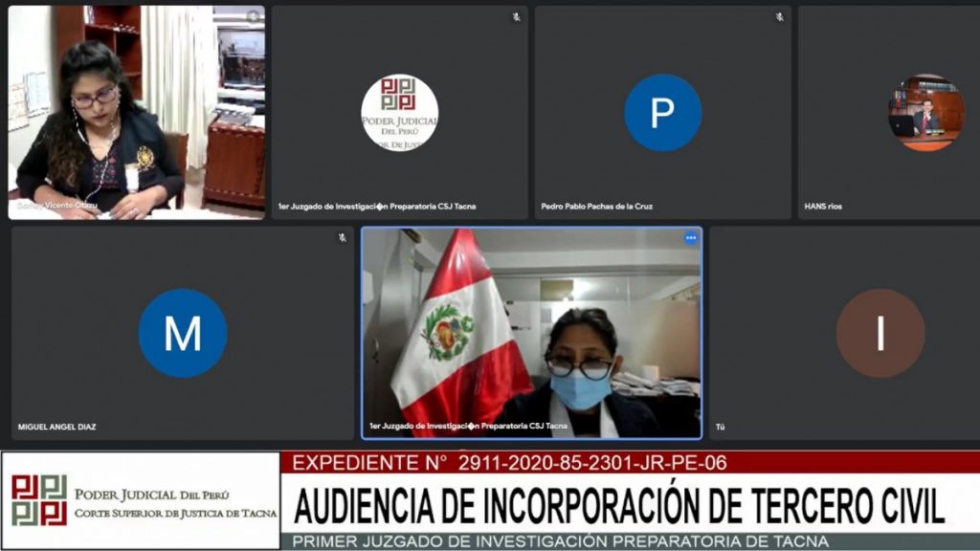Click the blue P avatar circle
This screenshot has width=980, height=551.
[x=662, y=113]
